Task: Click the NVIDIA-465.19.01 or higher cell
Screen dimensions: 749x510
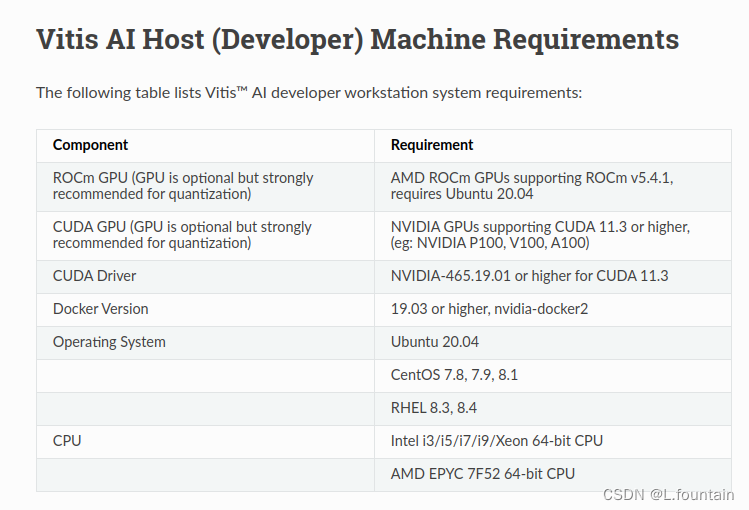Action: pyautogui.click(x=553, y=277)
